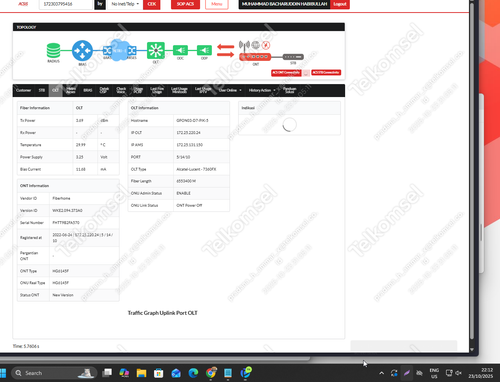Launch Microsoft Edge from the taskbar
The image size is (500, 382).
click(193, 373)
